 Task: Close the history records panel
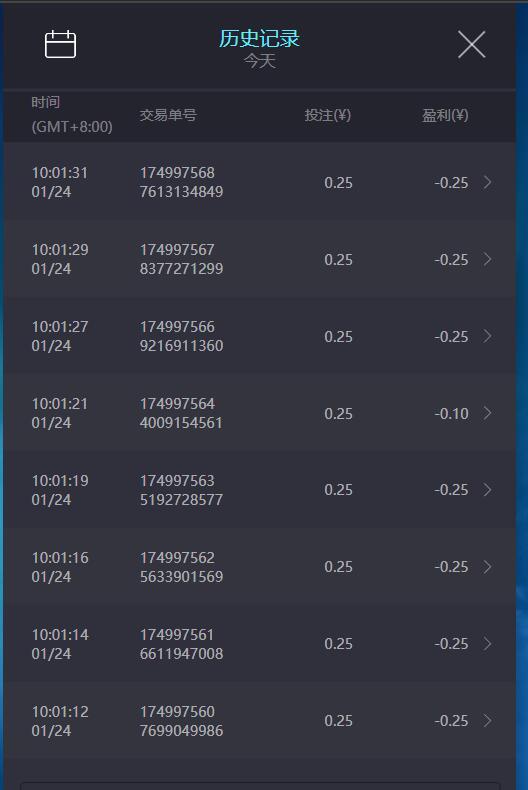tap(472, 44)
